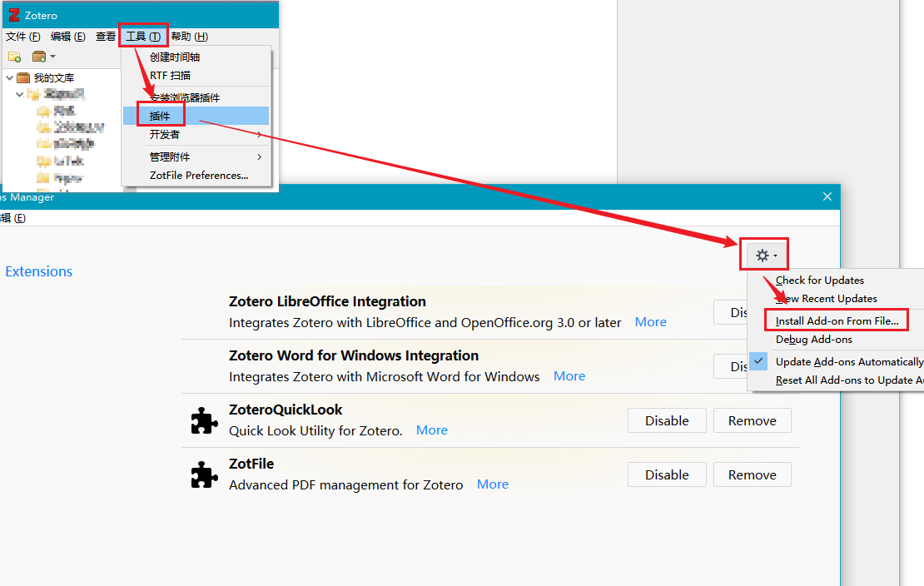Open ZotFile Preferences... menu entry

coord(199,175)
